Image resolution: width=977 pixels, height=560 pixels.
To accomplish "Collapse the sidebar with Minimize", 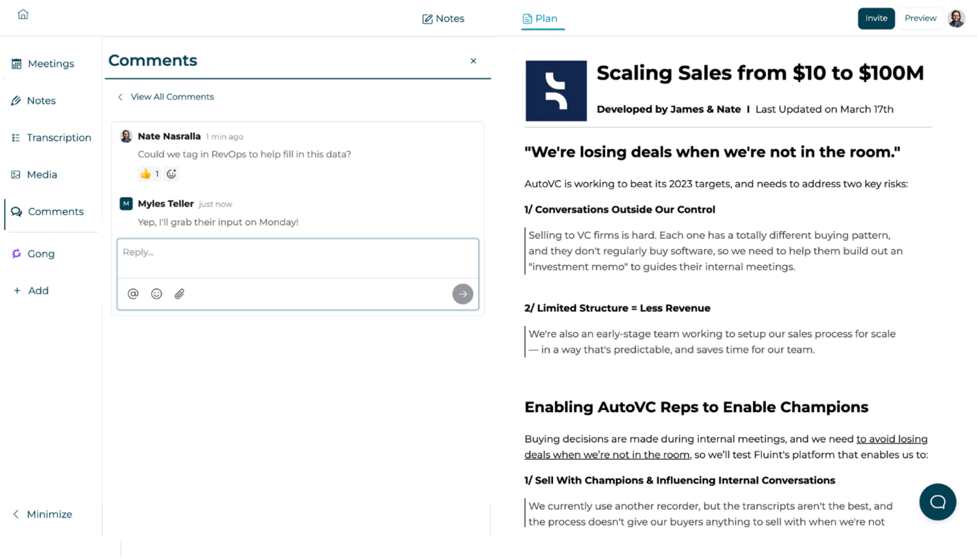I will point(43,514).
